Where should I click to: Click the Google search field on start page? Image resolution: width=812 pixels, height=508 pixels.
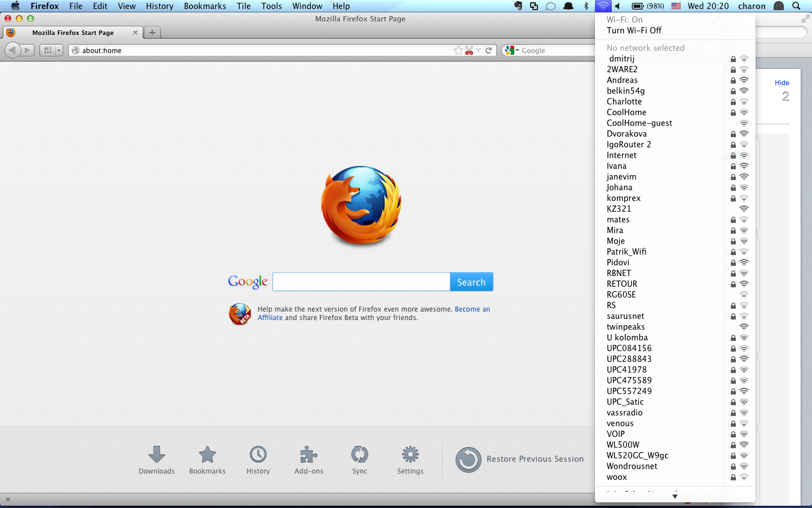(x=361, y=282)
